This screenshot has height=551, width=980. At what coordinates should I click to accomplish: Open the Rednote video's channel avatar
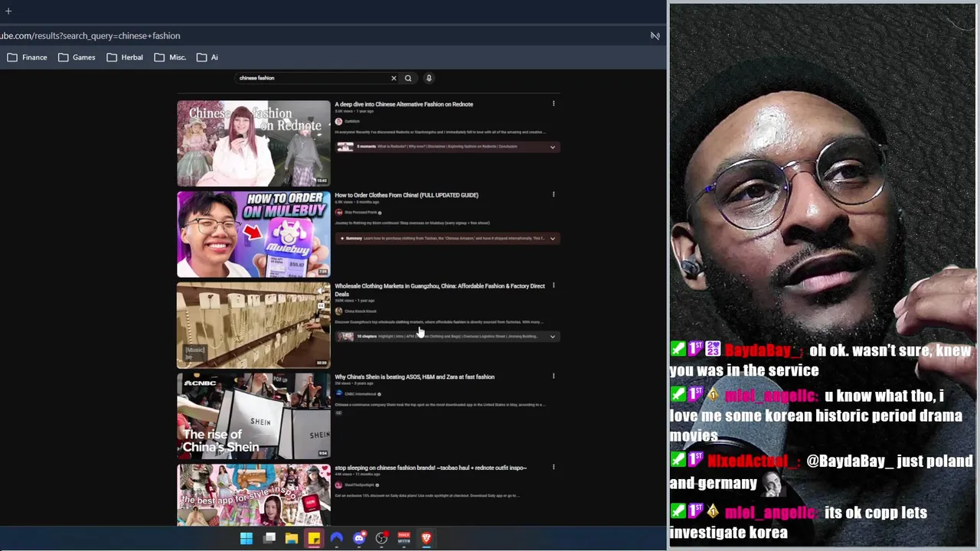point(338,121)
